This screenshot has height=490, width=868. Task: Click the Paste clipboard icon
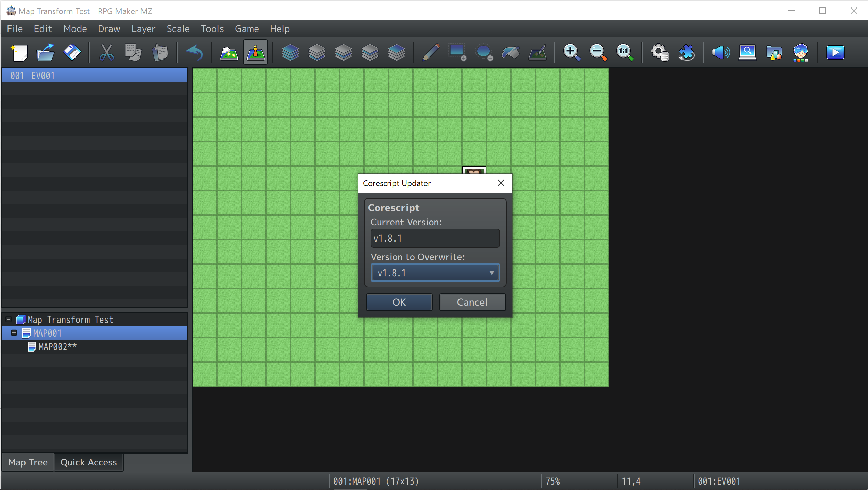160,53
